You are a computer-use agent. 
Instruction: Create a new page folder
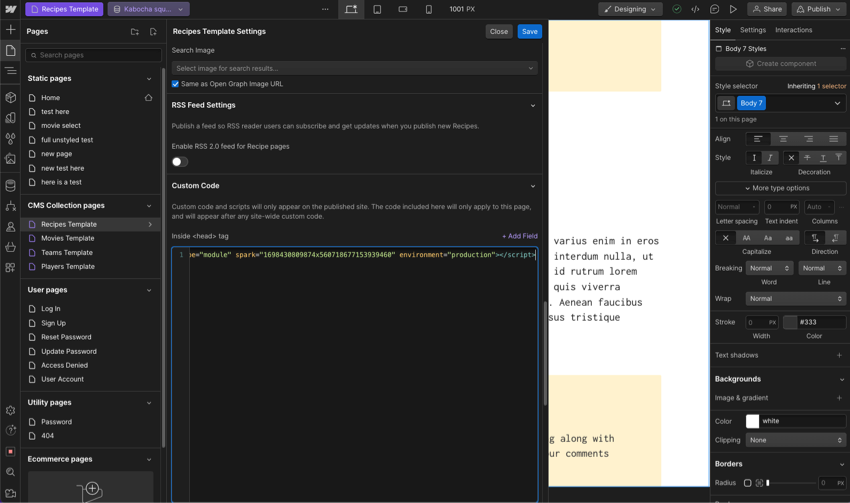pos(135,32)
